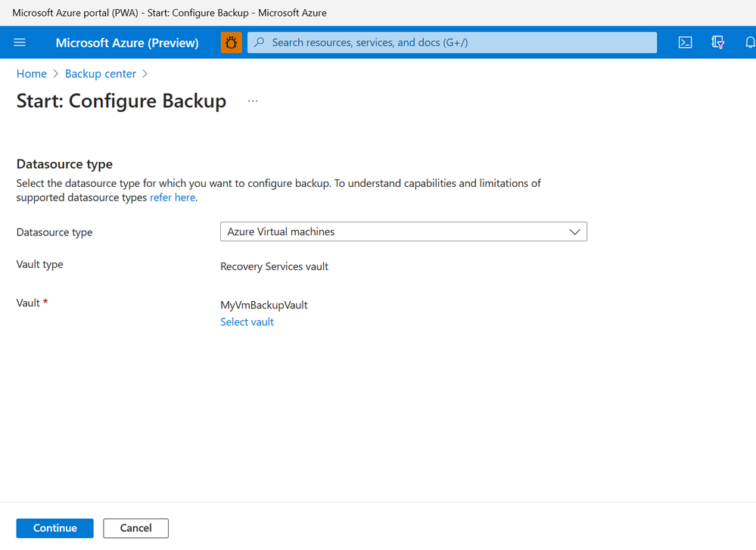Click the MyVmBackupVault vault name text
Screen dimensions: 756x550
pyautogui.click(x=264, y=305)
